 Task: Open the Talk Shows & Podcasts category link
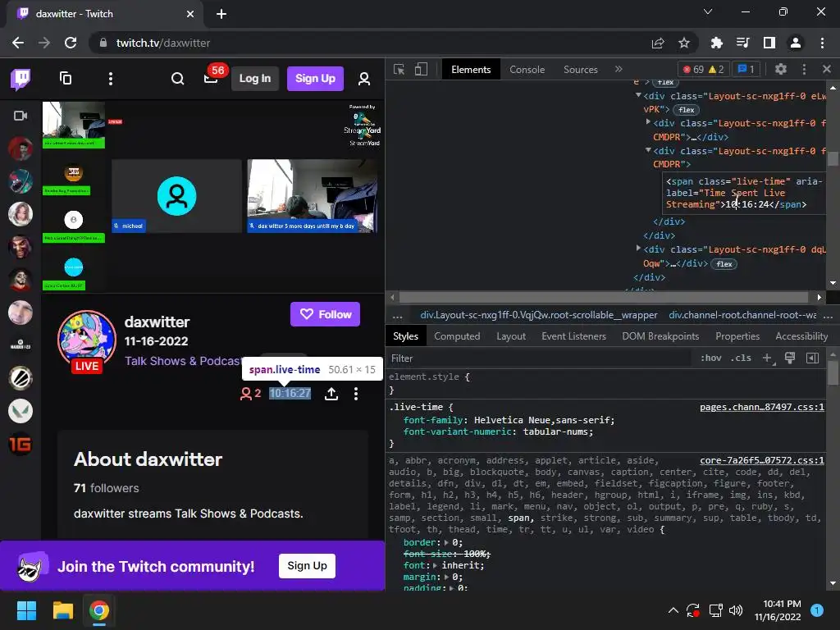[x=184, y=361]
